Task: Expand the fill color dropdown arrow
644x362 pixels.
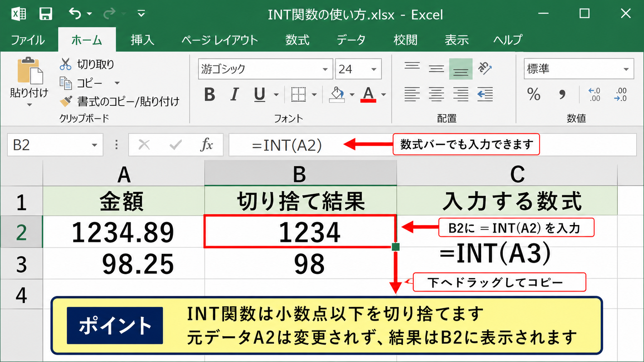Action: [352, 95]
